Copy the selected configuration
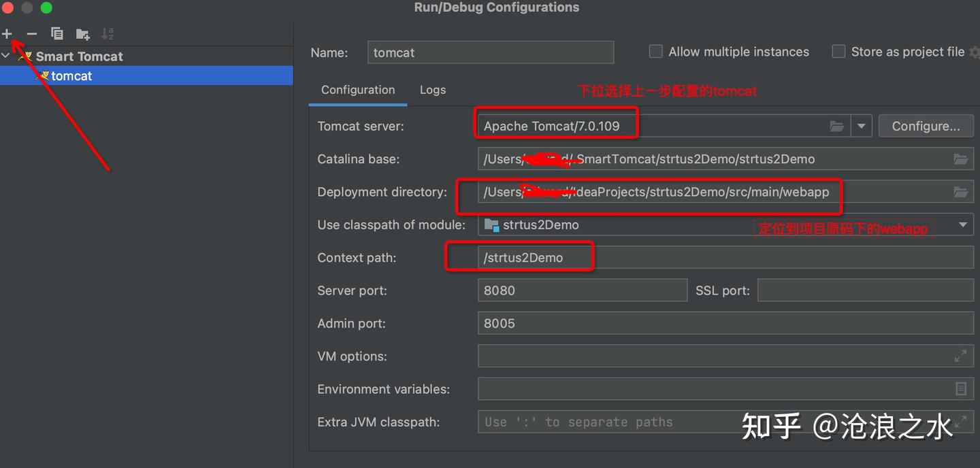Image resolution: width=980 pixels, height=468 pixels. pos(57,34)
